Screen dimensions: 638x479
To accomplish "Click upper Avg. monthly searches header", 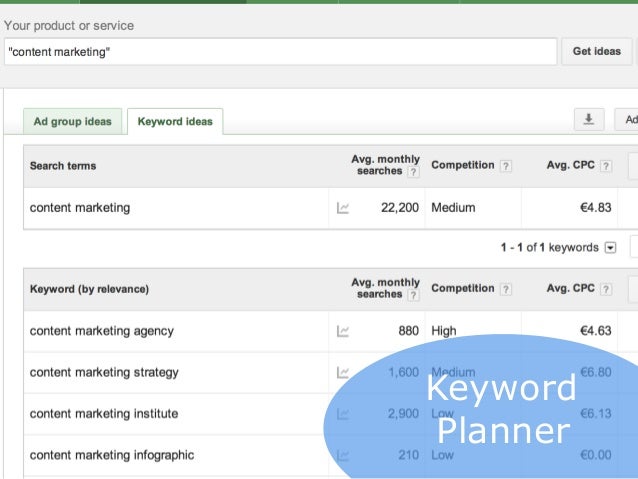I will (385, 165).
